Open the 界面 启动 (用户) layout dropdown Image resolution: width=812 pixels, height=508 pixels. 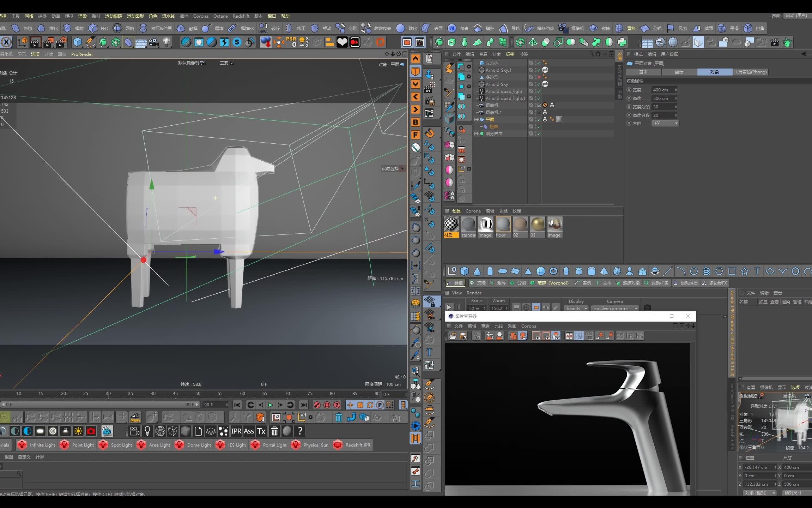[797, 16]
